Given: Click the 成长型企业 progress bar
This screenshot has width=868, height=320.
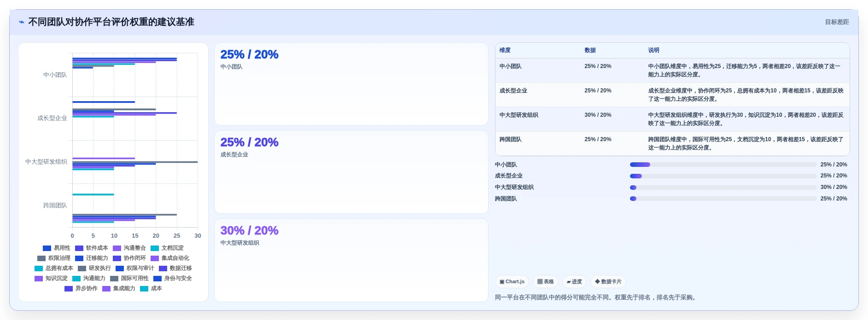Looking at the screenshot, I should 723,176.
